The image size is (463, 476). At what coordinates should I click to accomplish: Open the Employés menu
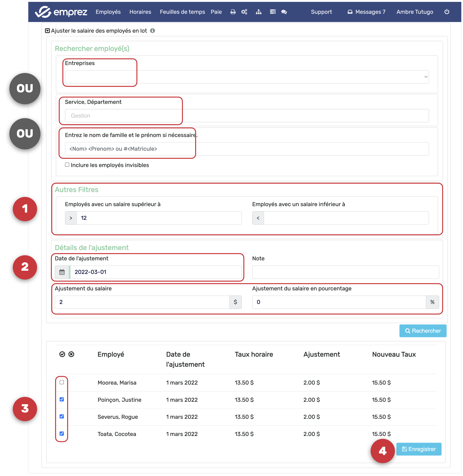108,12
